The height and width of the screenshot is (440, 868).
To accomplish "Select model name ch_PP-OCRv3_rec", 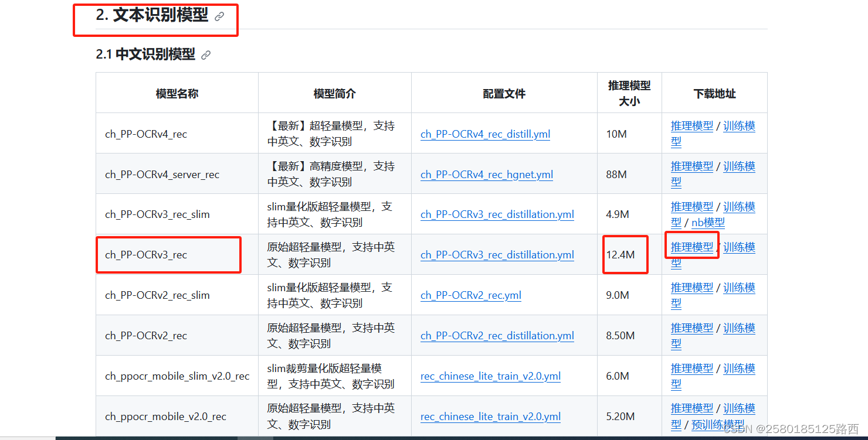I will 146,255.
